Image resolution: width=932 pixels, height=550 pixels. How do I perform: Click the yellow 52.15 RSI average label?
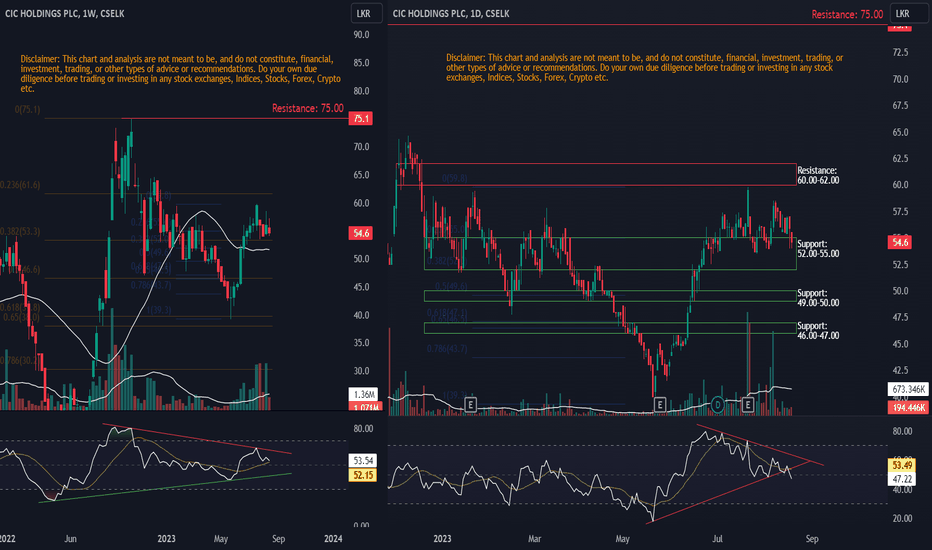coord(363,474)
